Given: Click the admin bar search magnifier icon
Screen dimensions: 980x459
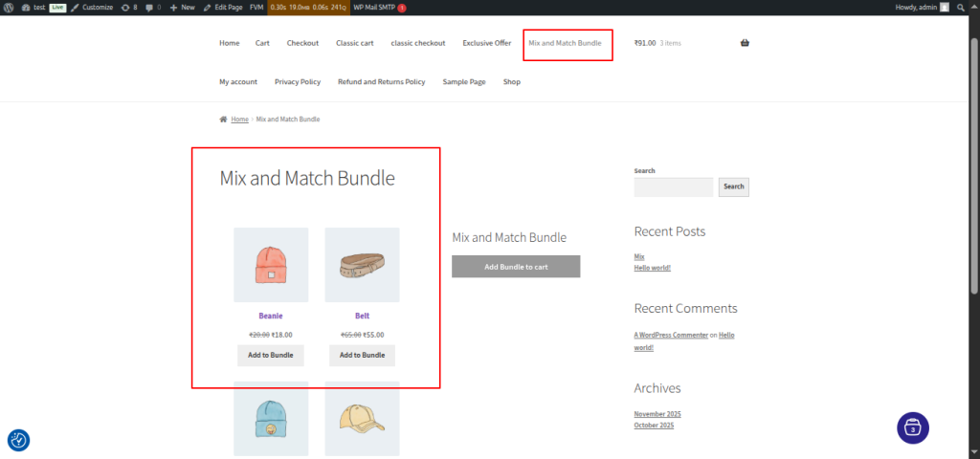Looking at the screenshot, I should [961, 8].
